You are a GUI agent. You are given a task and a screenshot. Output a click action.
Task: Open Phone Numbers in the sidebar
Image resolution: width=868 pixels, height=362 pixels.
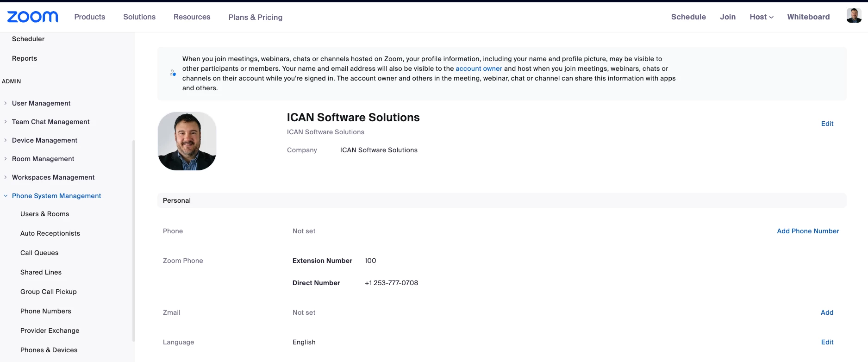(46, 311)
